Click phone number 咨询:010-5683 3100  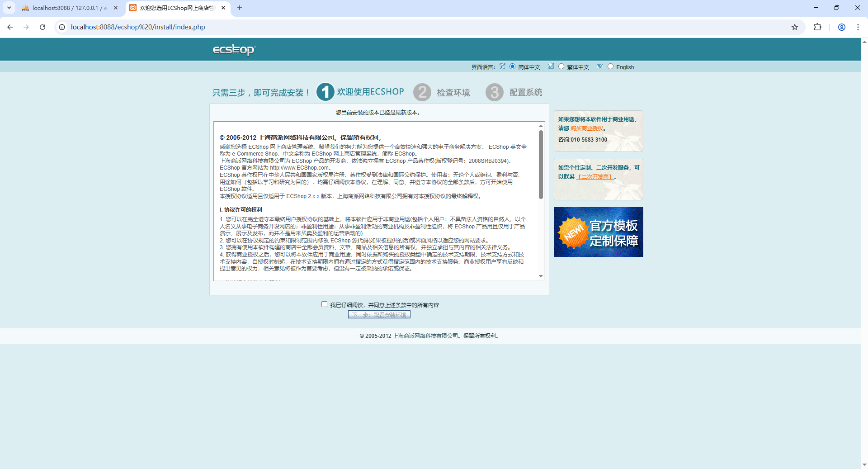click(x=583, y=140)
